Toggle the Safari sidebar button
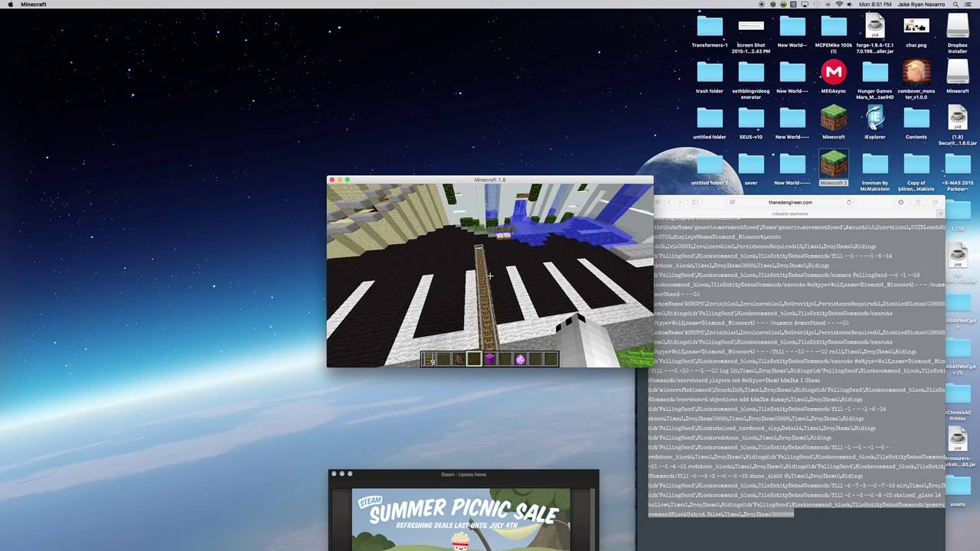The image size is (980, 551). pos(695,203)
